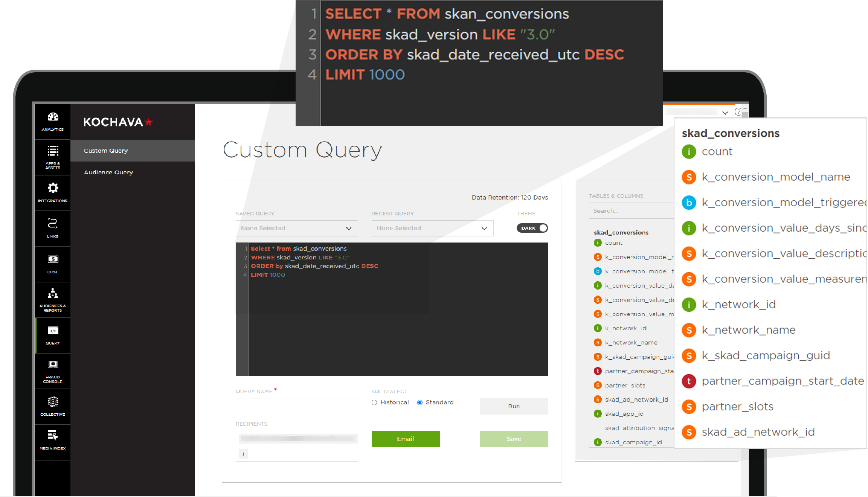Click integer icon beside count in small list
The width and height of the screenshot is (868, 497).
coord(598,243)
